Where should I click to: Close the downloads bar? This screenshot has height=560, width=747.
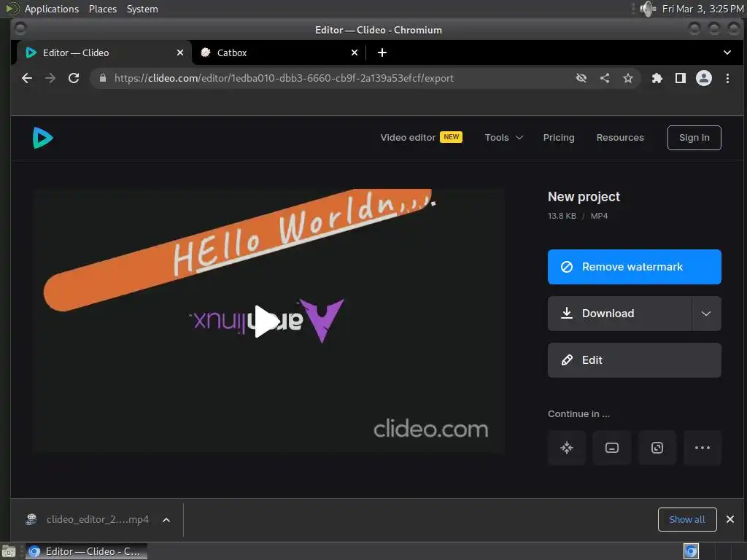(729, 519)
